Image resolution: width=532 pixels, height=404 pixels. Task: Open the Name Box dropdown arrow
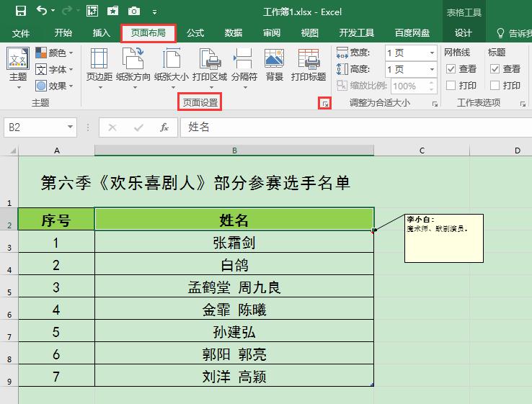70,127
